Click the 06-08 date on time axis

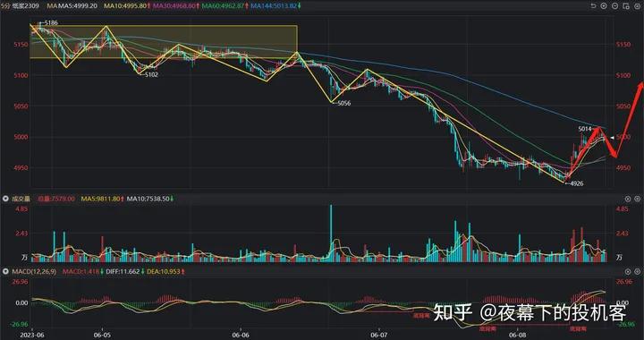[517, 335]
